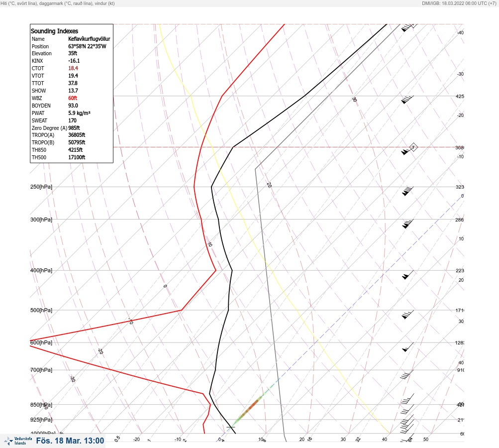Click the DMI/IGB 18.03.2022 06:00 UTC header
The height and width of the screenshot is (448, 499).
click(459, 3)
